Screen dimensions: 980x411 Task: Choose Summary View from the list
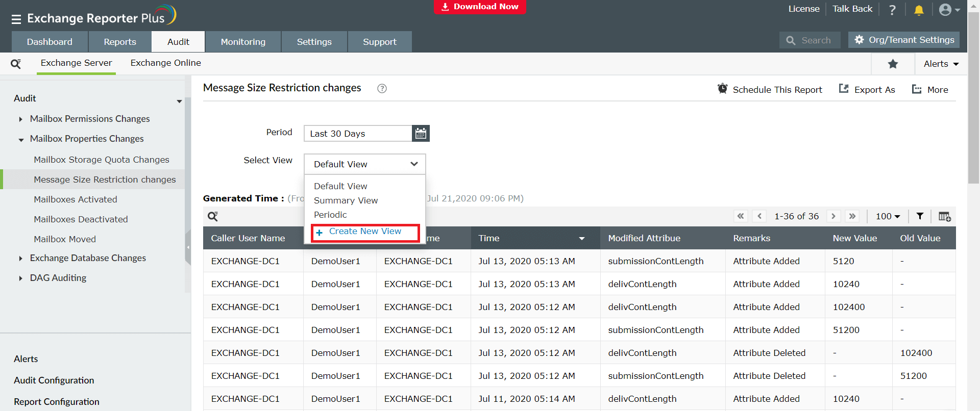tap(346, 200)
